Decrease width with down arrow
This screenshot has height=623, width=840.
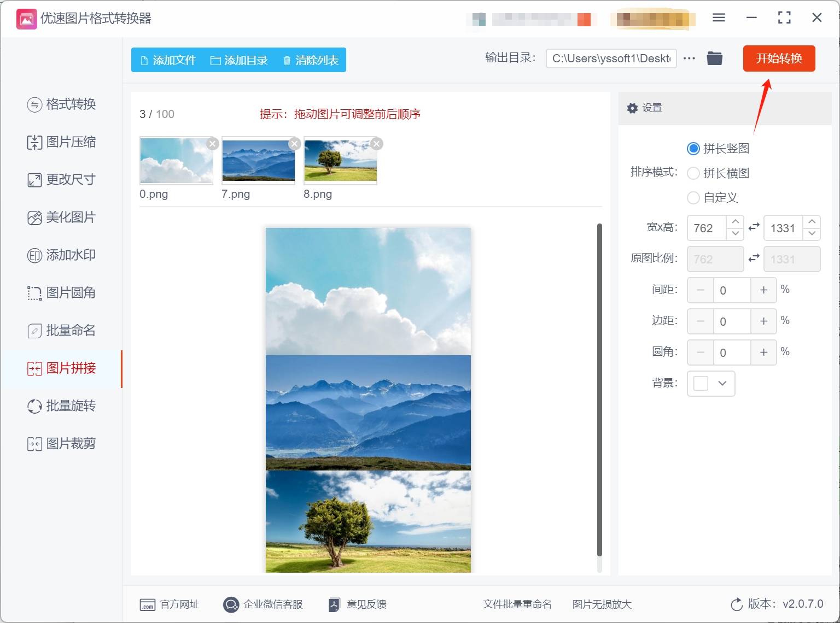click(x=736, y=234)
